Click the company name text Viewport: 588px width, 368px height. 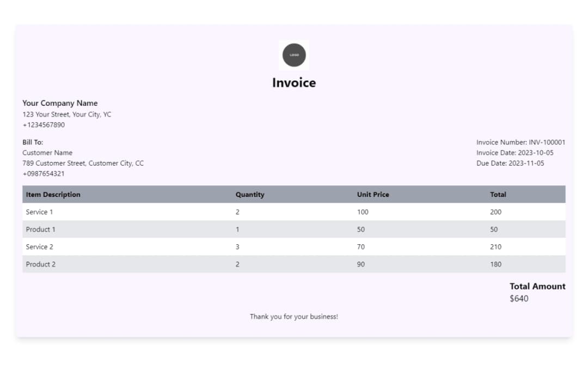tap(60, 103)
